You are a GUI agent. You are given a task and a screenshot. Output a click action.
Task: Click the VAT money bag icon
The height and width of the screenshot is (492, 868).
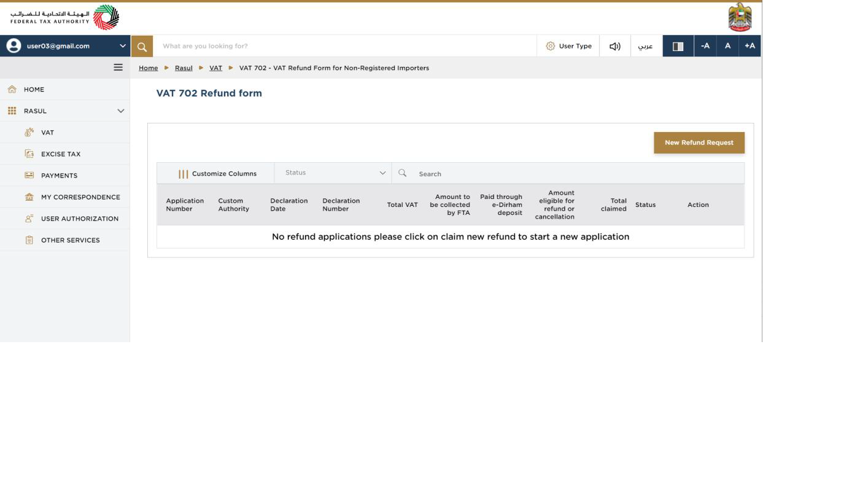tap(29, 133)
